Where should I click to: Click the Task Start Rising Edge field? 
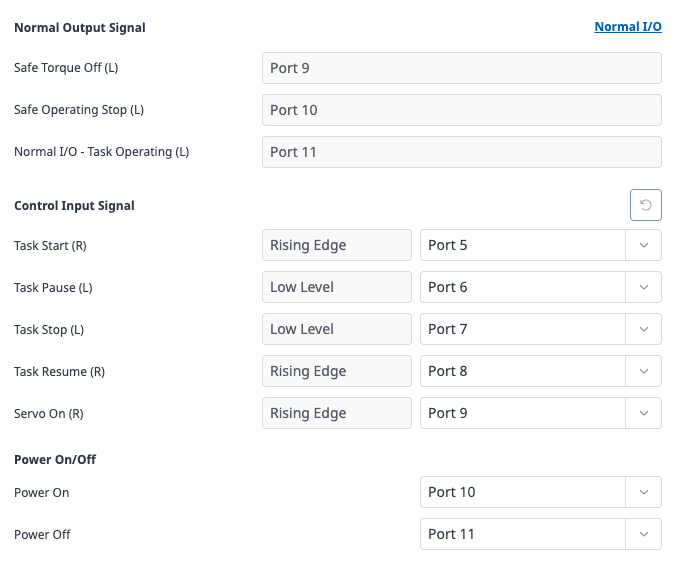point(336,245)
